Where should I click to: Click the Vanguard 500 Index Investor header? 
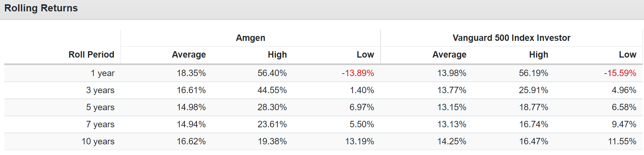[x=511, y=38]
